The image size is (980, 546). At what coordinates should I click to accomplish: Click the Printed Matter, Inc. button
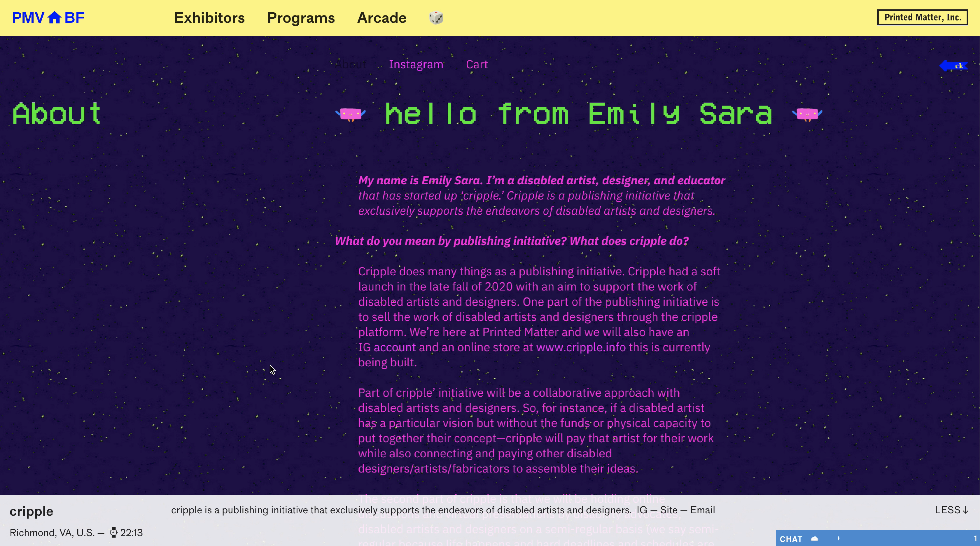pyautogui.click(x=923, y=17)
